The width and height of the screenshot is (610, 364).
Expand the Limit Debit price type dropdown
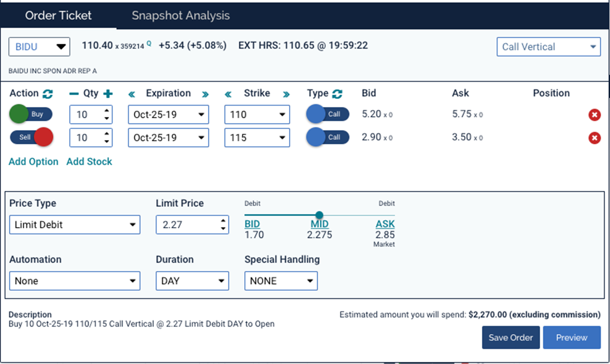[75, 225]
